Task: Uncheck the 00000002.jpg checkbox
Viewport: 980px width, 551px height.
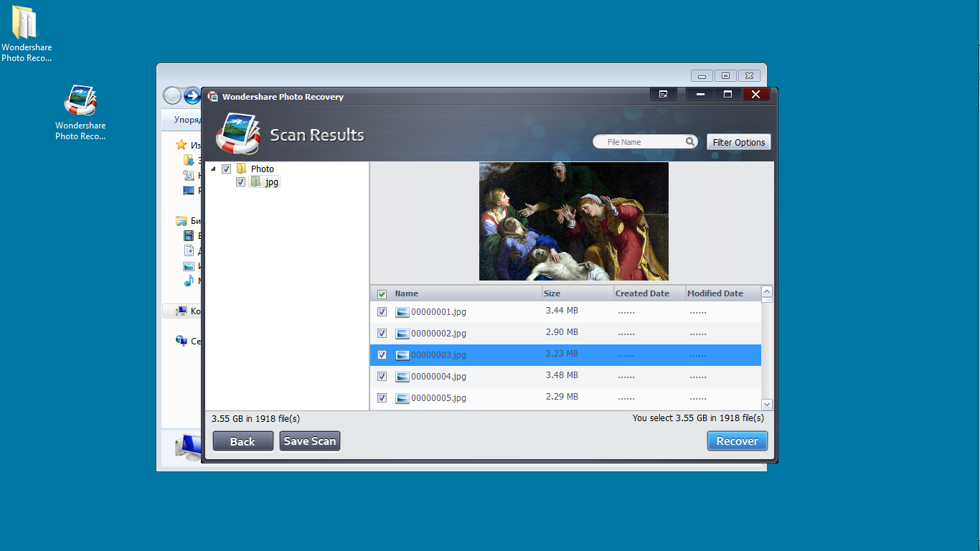Action: click(x=382, y=334)
